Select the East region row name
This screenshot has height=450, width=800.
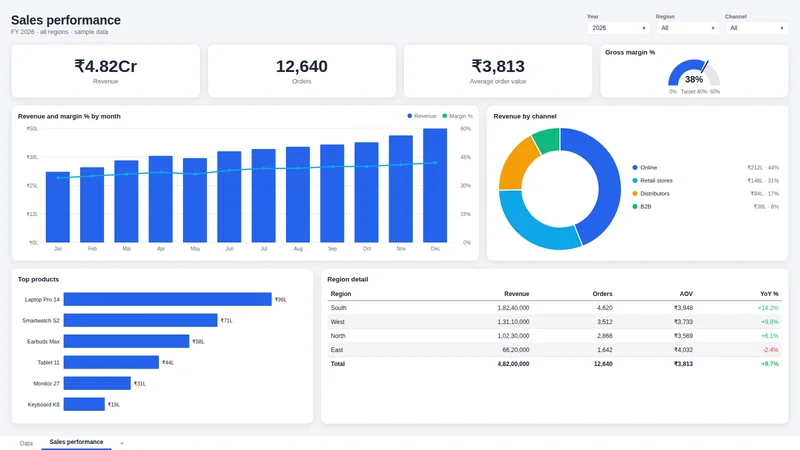tap(337, 350)
